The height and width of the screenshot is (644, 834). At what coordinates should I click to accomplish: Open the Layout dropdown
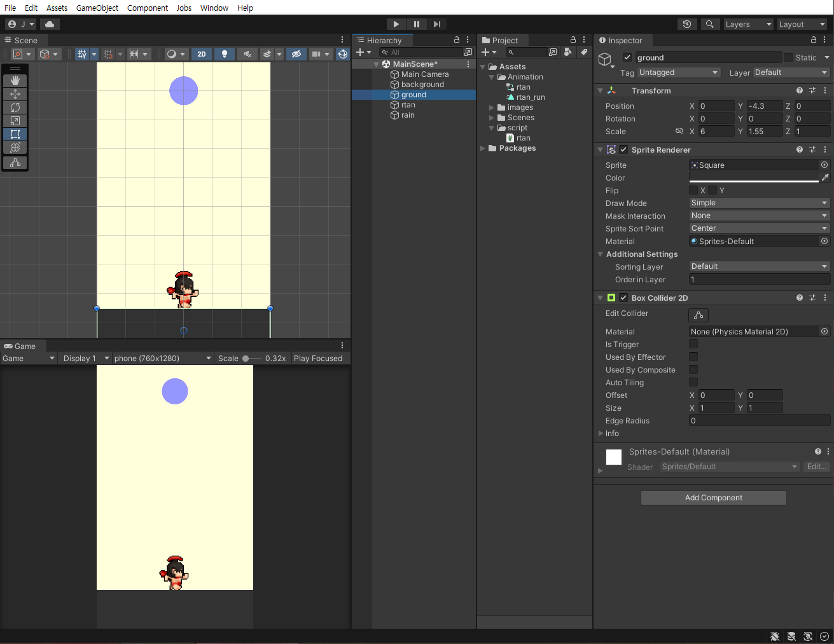[802, 24]
